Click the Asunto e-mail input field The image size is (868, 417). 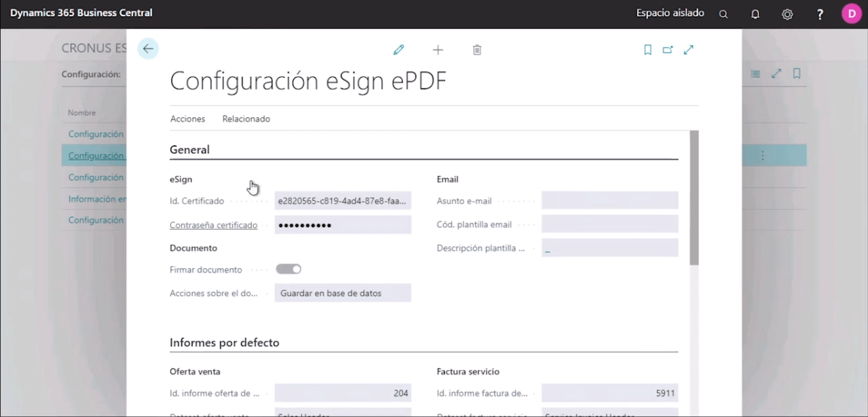(x=609, y=201)
